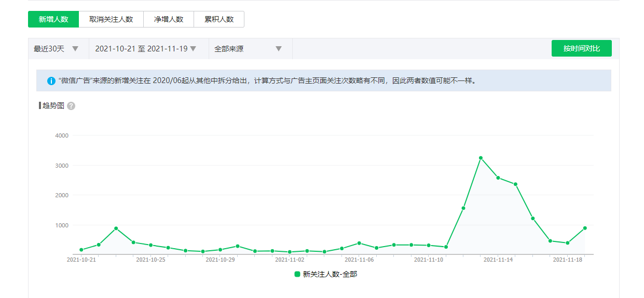Select the 净增人数 tab
Viewport: 644px width, 298px height.
pos(169,19)
